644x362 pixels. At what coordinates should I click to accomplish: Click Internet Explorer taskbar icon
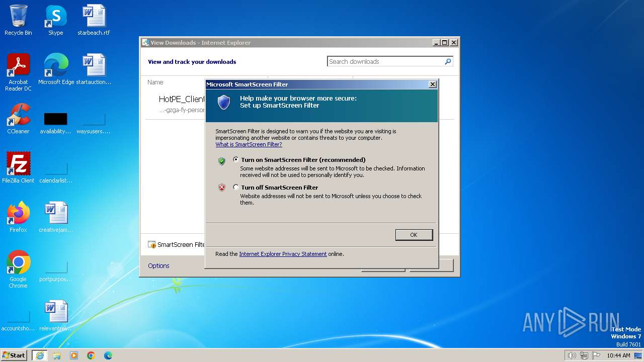(x=40, y=355)
